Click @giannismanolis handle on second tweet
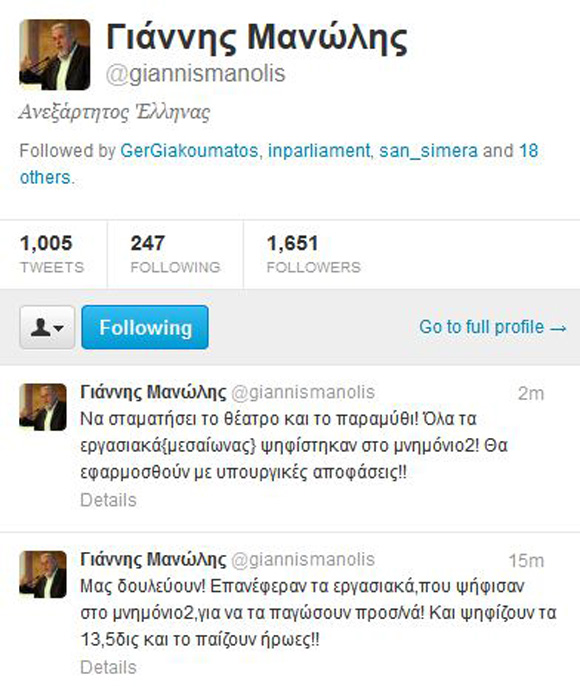The width and height of the screenshot is (580, 687). (x=303, y=560)
